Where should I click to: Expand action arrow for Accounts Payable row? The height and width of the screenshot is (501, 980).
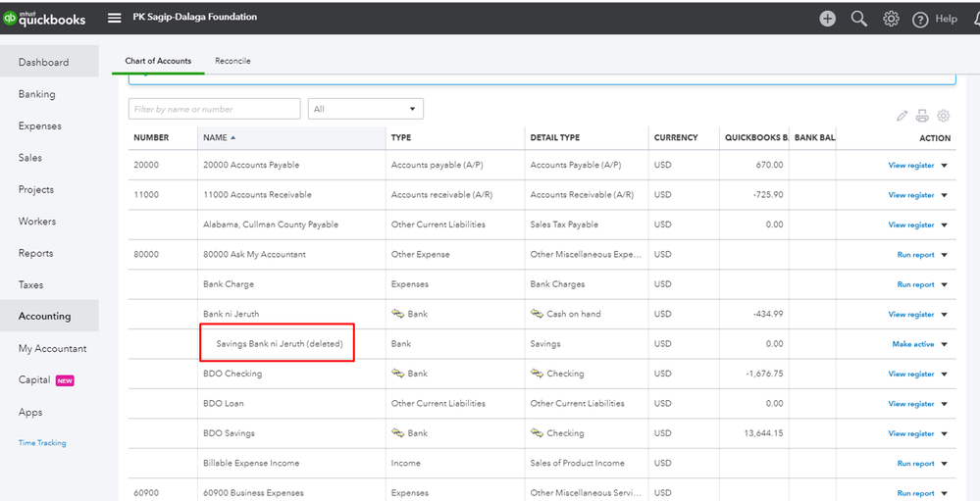pos(945,166)
